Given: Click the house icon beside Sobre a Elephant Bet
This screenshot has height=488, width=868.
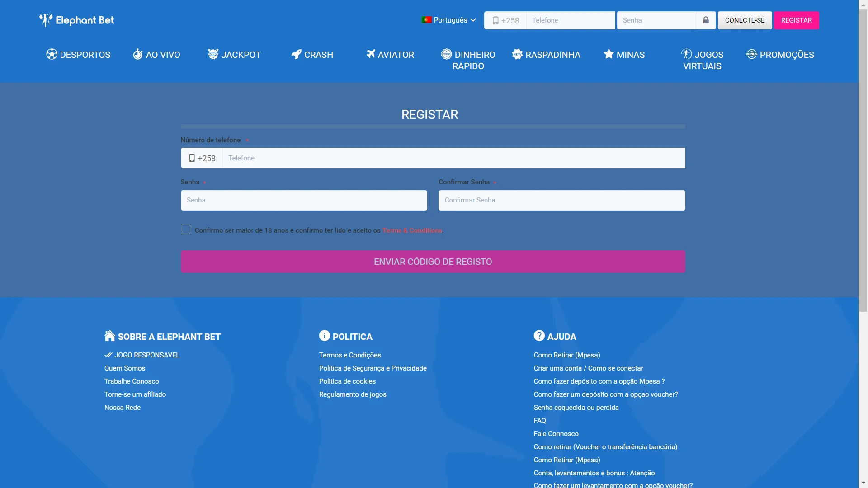Looking at the screenshot, I should click(x=110, y=336).
